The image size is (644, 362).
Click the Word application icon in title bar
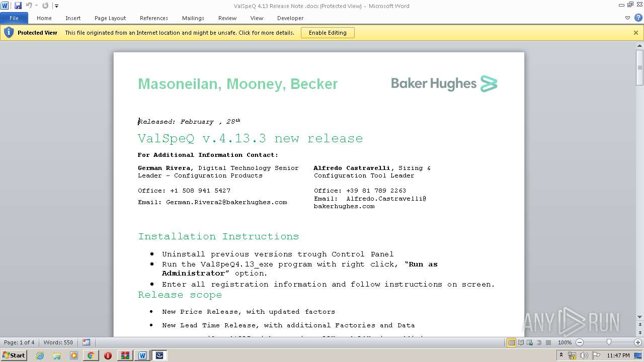point(5,6)
